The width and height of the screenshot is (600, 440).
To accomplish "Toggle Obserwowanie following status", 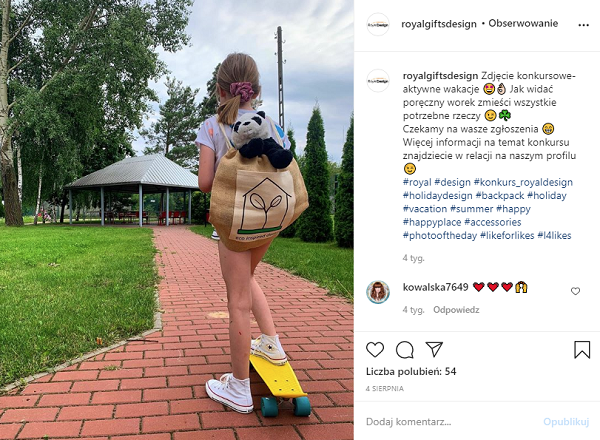I will 523,23.
